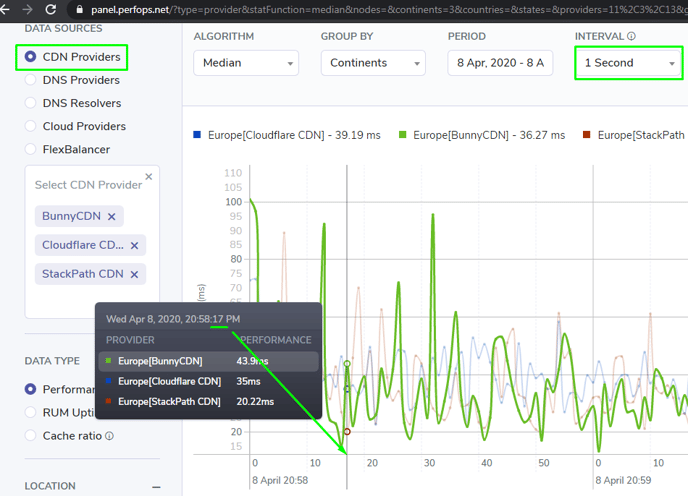The image size is (688, 496).
Task: Reload the page with refresh icon
Action: [x=50, y=9]
